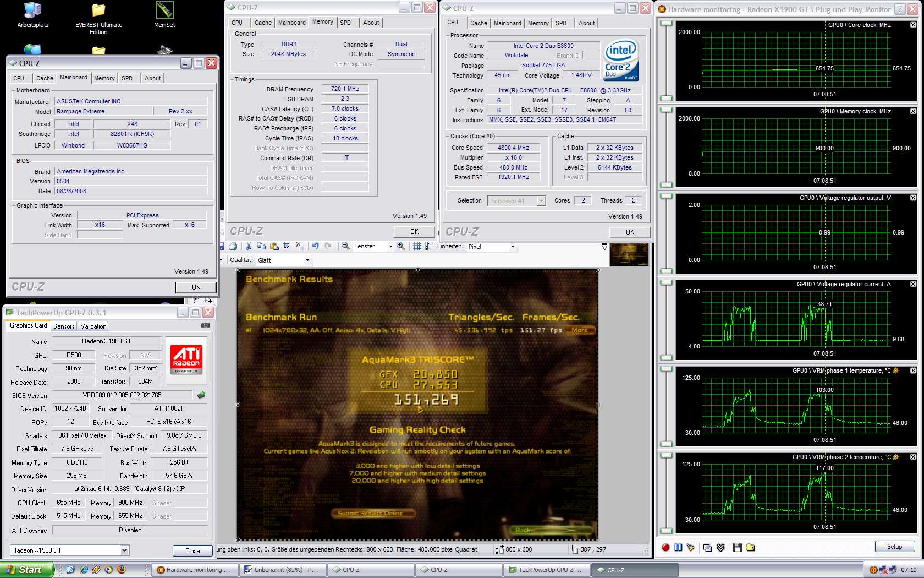The width and height of the screenshot is (924, 578).
Task: Click the Close button in GPU-Z
Action: [x=193, y=550]
